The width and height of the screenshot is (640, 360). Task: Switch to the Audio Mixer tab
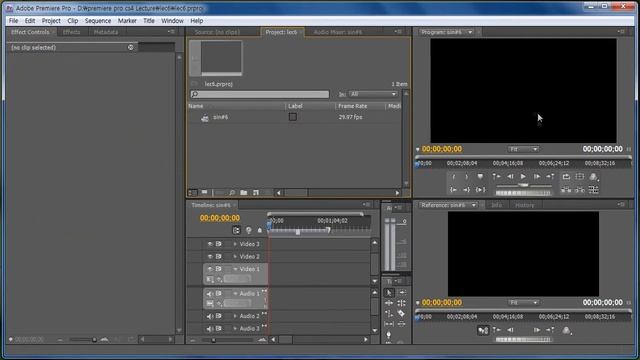(338, 32)
